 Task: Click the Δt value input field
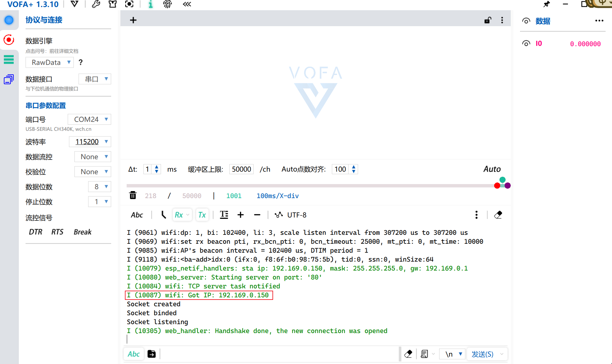click(x=148, y=169)
